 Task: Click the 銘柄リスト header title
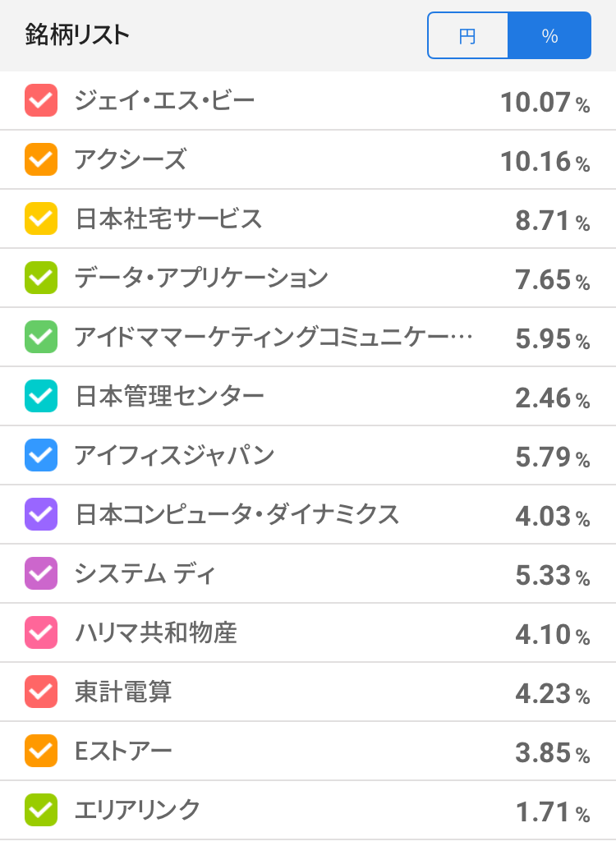[x=76, y=35]
